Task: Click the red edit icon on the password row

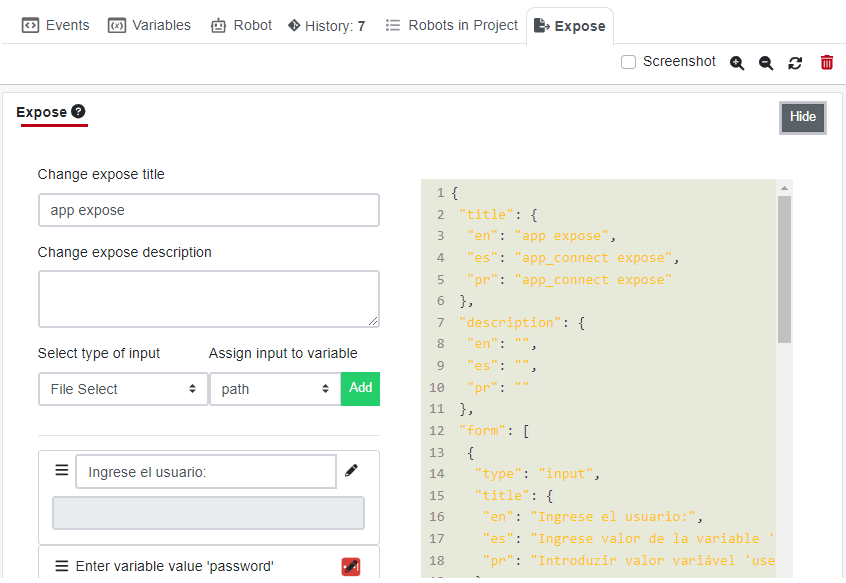Action: tap(351, 566)
